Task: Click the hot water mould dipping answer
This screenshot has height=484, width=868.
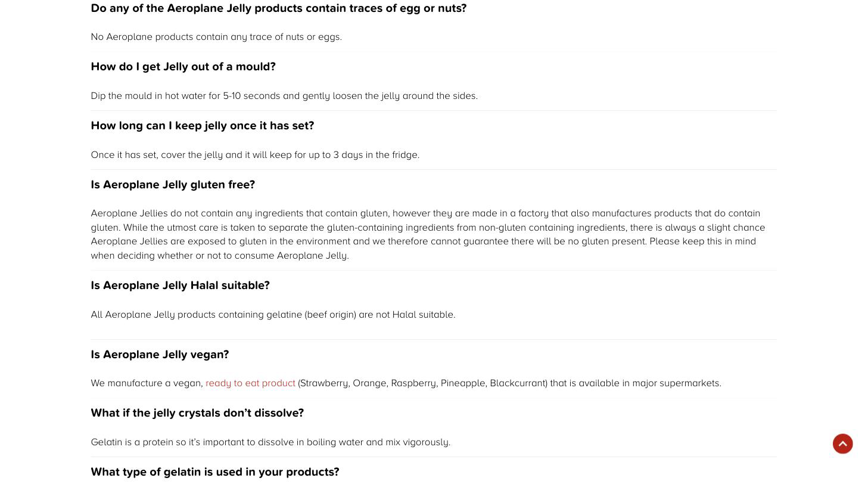Action: 284,96
